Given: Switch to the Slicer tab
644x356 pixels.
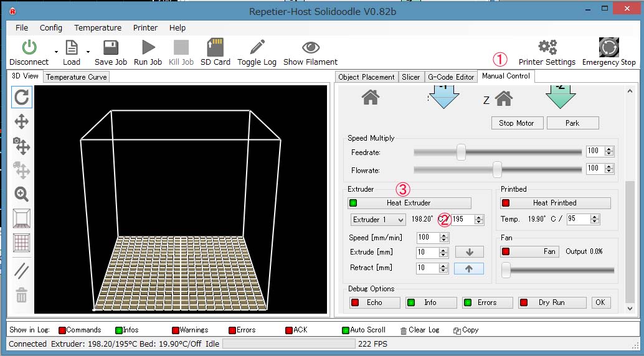Looking at the screenshot, I should click(x=410, y=77).
